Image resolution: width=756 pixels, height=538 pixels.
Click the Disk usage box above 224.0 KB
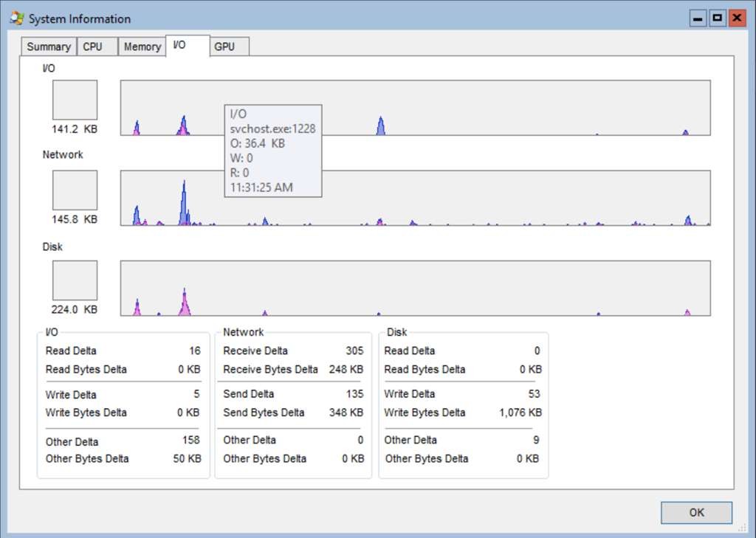(75, 280)
